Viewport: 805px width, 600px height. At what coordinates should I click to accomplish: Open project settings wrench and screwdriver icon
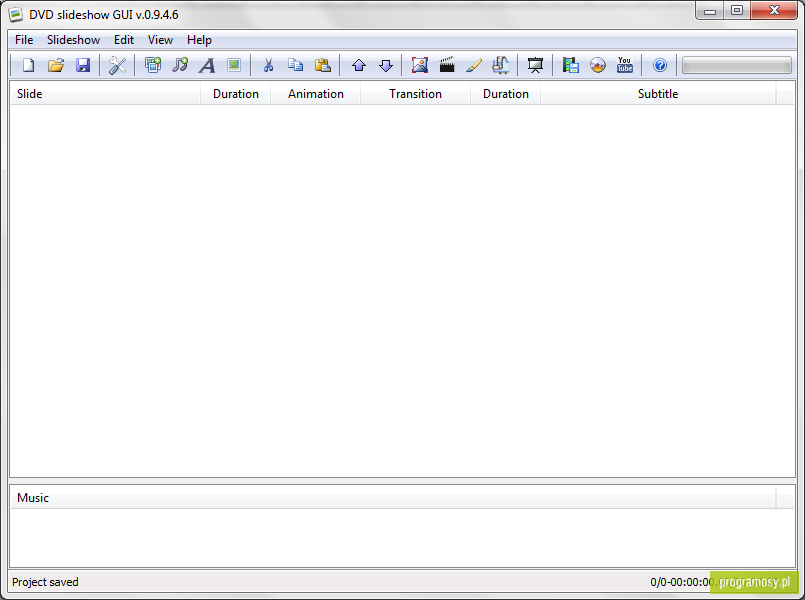point(117,65)
